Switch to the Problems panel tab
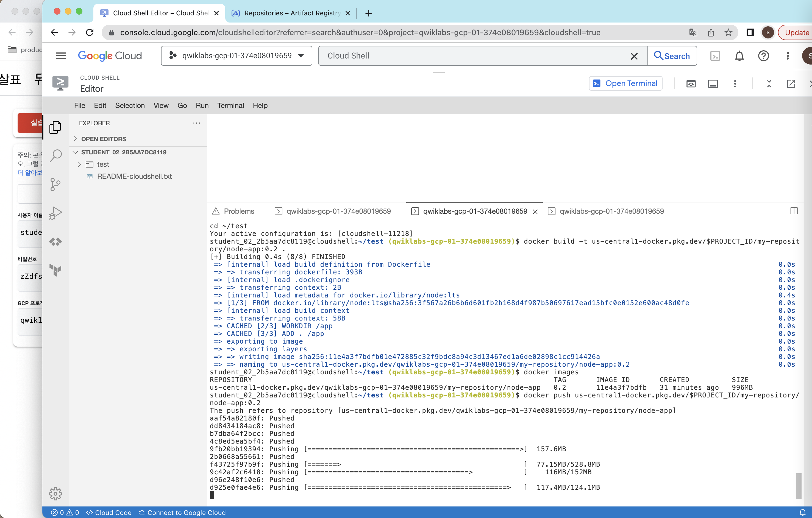Screen dimensions: 812x518 coord(233,211)
